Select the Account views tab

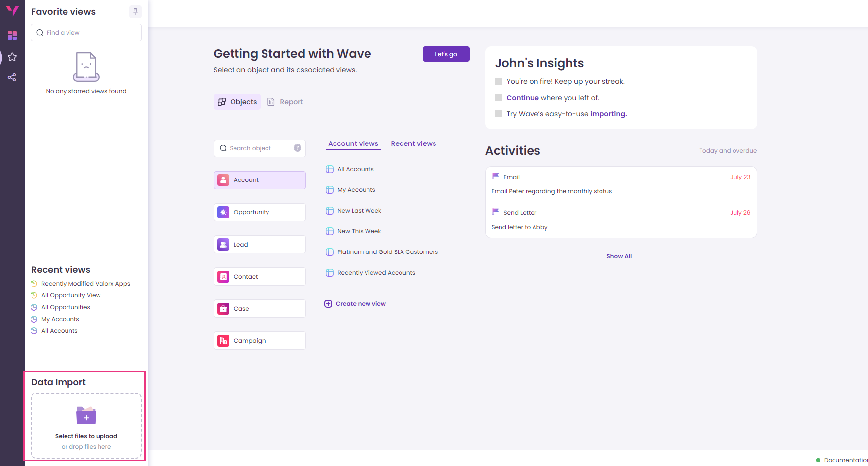coord(353,143)
